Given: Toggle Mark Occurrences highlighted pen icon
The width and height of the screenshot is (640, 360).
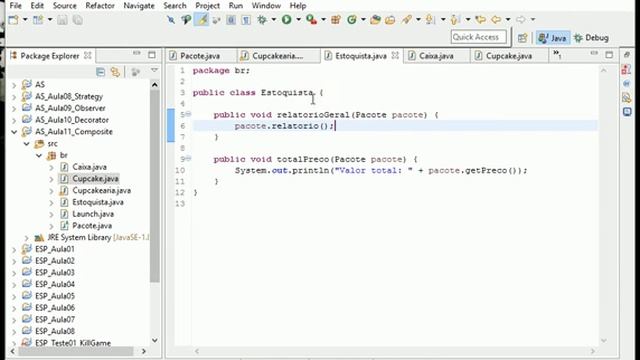Looking at the screenshot, I should [x=202, y=20].
